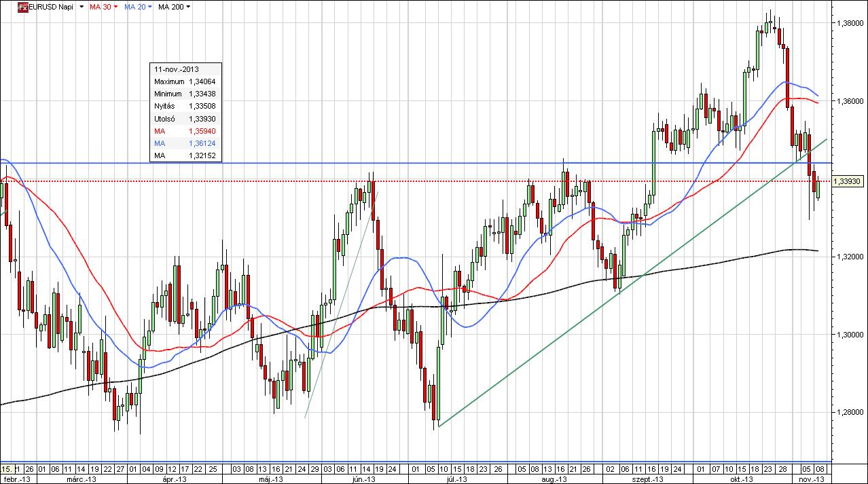The width and height of the screenshot is (868, 484).
Task: Open the EURUSD Napi dropdown arrow
Action: pyautogui.click(x=82, y=7)
